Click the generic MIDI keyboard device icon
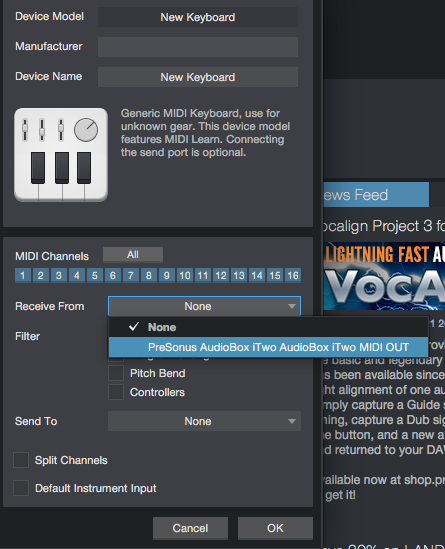 pos(61,154)
